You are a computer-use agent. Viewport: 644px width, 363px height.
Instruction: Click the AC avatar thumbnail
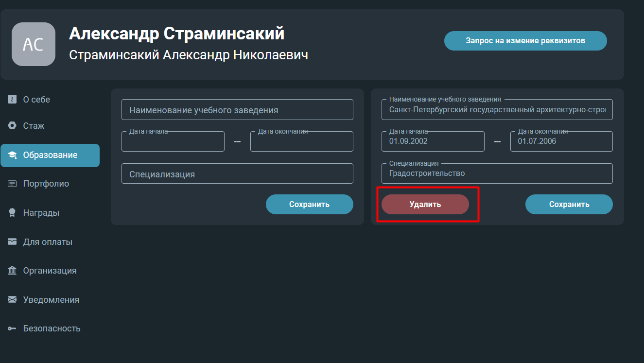[x=34, y=44]
